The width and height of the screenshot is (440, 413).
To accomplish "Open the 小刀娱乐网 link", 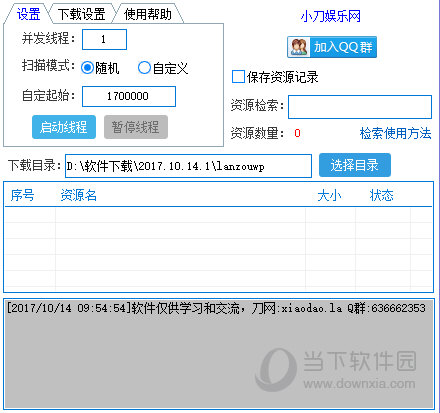I will 331,16.
